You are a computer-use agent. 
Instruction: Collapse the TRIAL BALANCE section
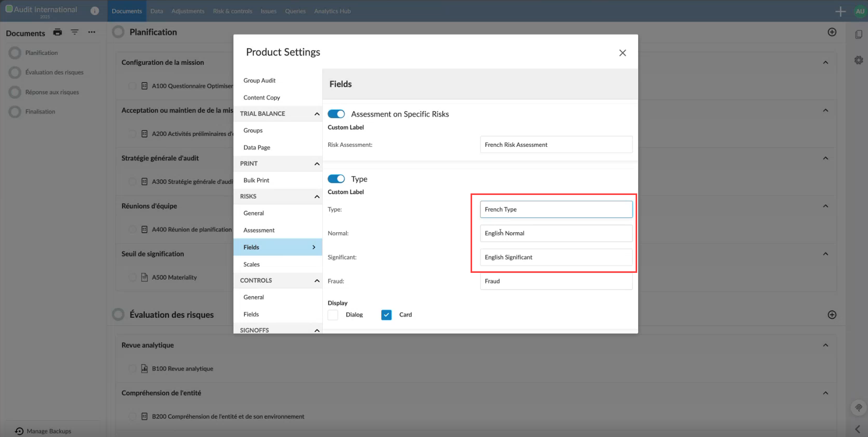(316, 114)
